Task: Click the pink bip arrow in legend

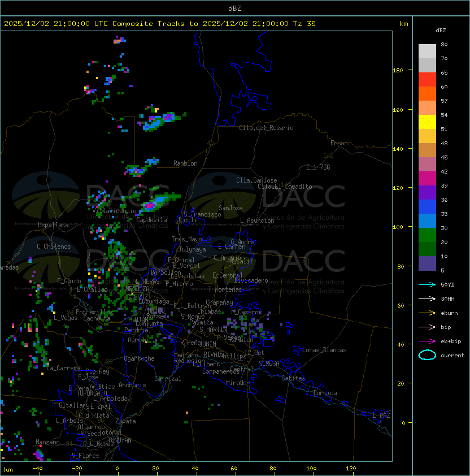Action: 427,327
